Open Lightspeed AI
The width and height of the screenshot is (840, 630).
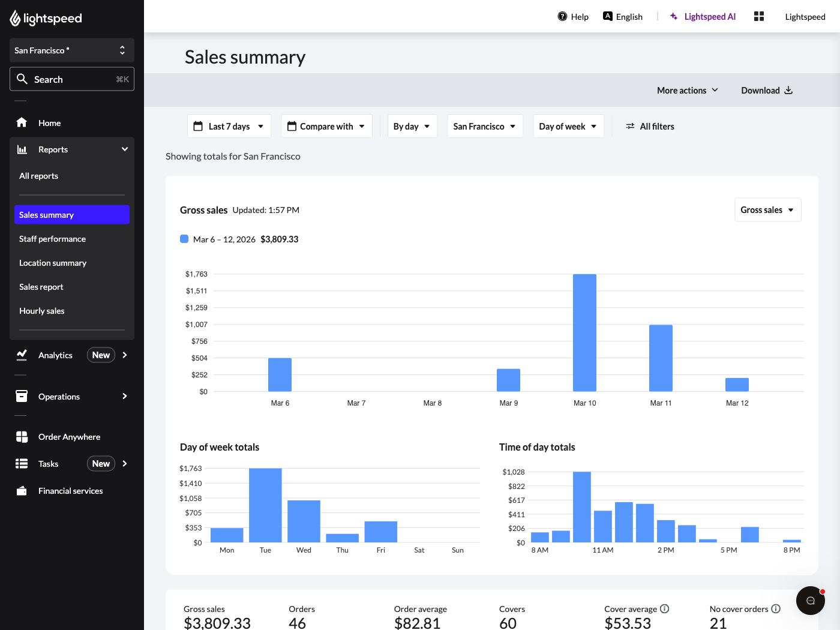pos(703,16)
